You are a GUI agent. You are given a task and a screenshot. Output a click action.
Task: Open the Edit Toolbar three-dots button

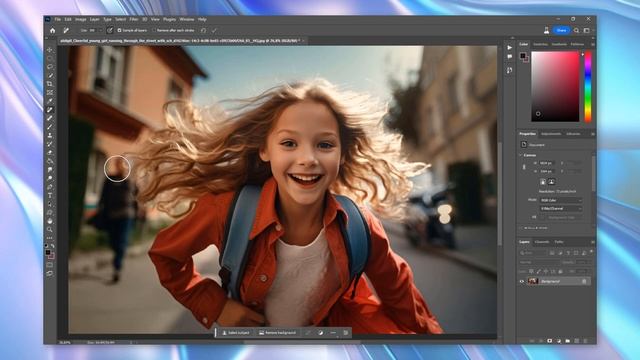pos(50,238)
